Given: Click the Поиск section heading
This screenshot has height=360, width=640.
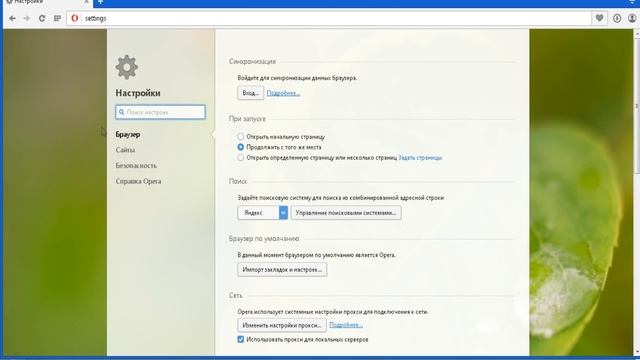Looking at the screenshot, I should coord(238,181).
